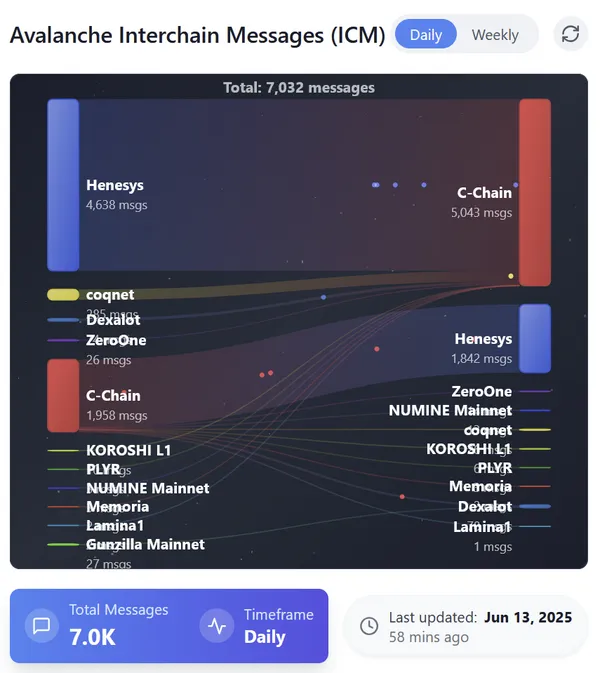Click the Last updated clock icon
600x673 pixels.
369,626
